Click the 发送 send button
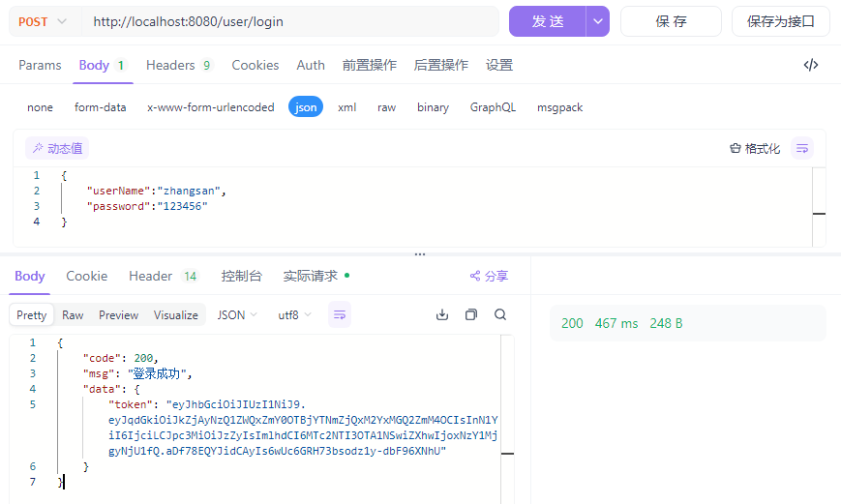 (x=548, y=21)
